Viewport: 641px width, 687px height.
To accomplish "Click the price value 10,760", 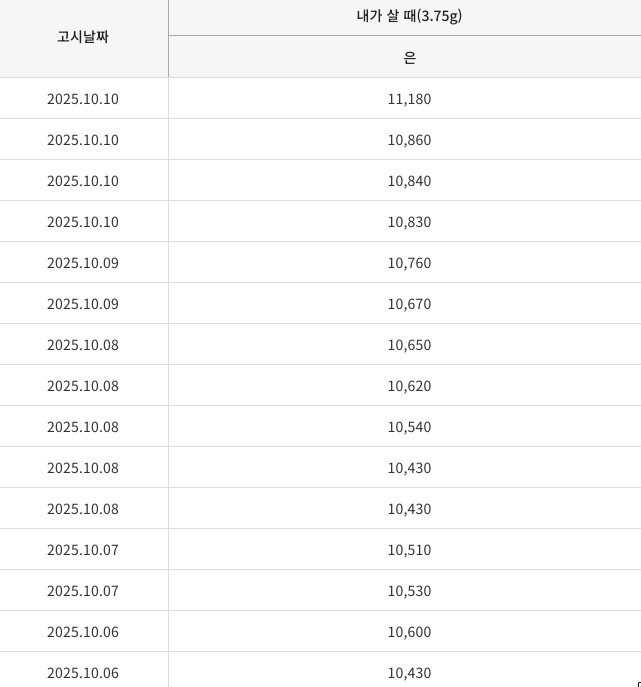I will click(409, 263).
